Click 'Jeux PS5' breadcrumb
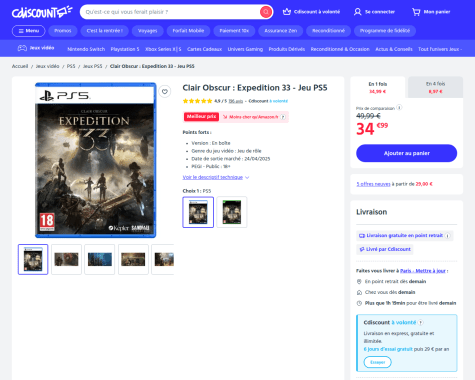The image size is (475, 380). [92, 66]
